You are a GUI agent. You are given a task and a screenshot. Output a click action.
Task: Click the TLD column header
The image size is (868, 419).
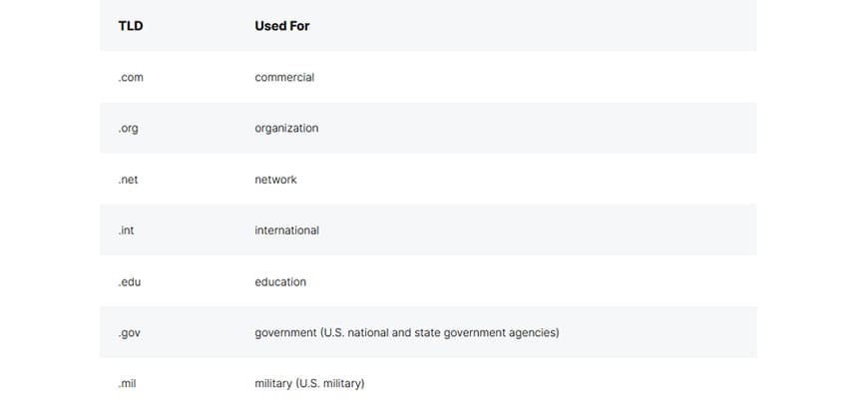tap(131, 26)
